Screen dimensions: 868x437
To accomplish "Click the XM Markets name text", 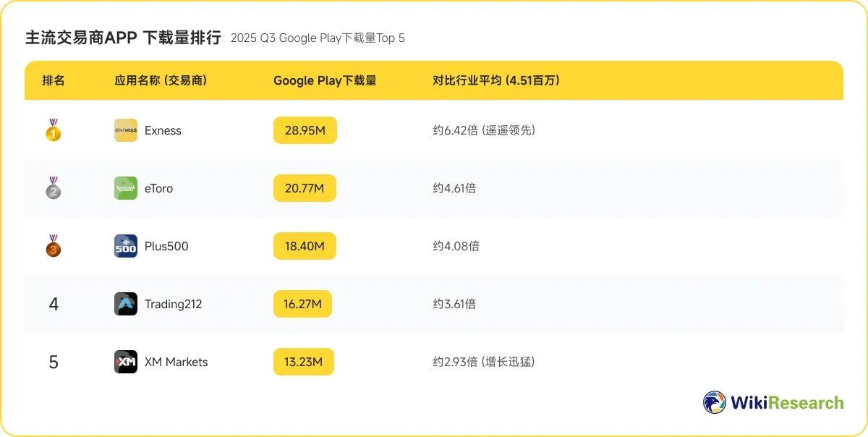I will (176, 362).
